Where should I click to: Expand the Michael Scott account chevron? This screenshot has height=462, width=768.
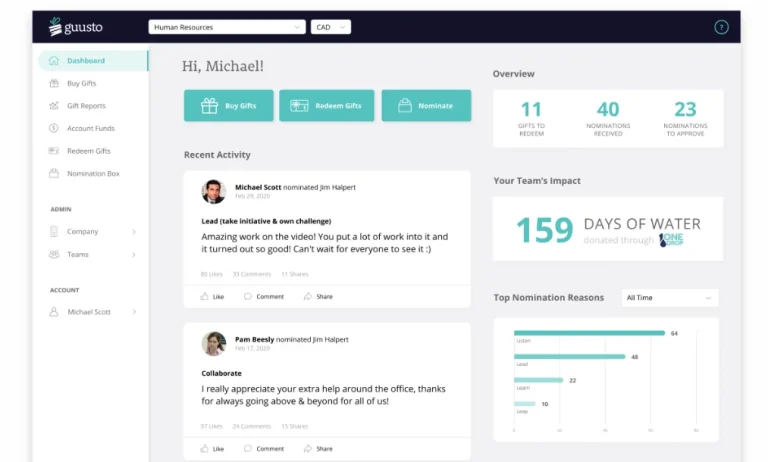[134, 312]
